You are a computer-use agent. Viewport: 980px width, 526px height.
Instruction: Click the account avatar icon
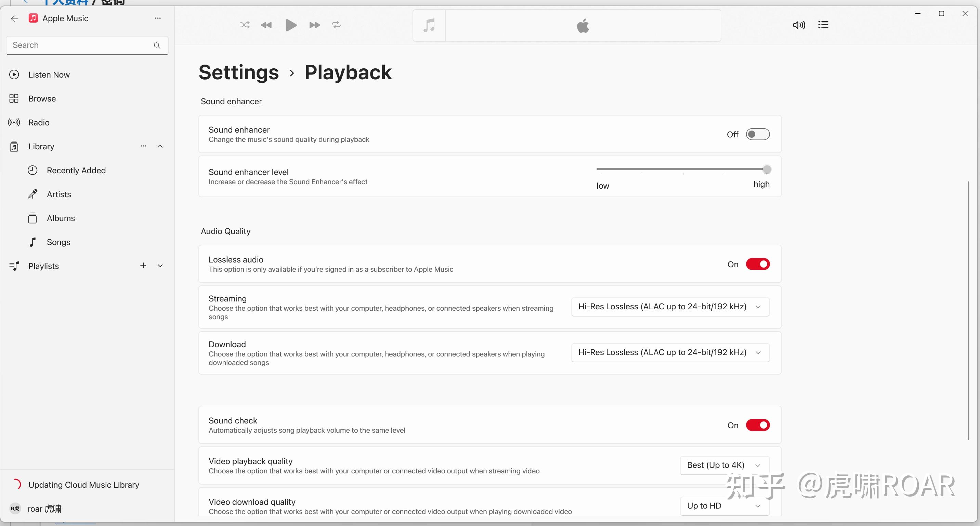pyautogui.click(x=15, y=509)
